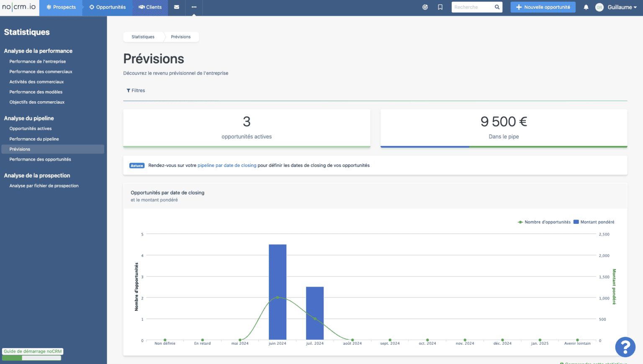Open the help question mark bubble
Image resolution: width=643 pixels, height=364 pixels.
(625, 347)
